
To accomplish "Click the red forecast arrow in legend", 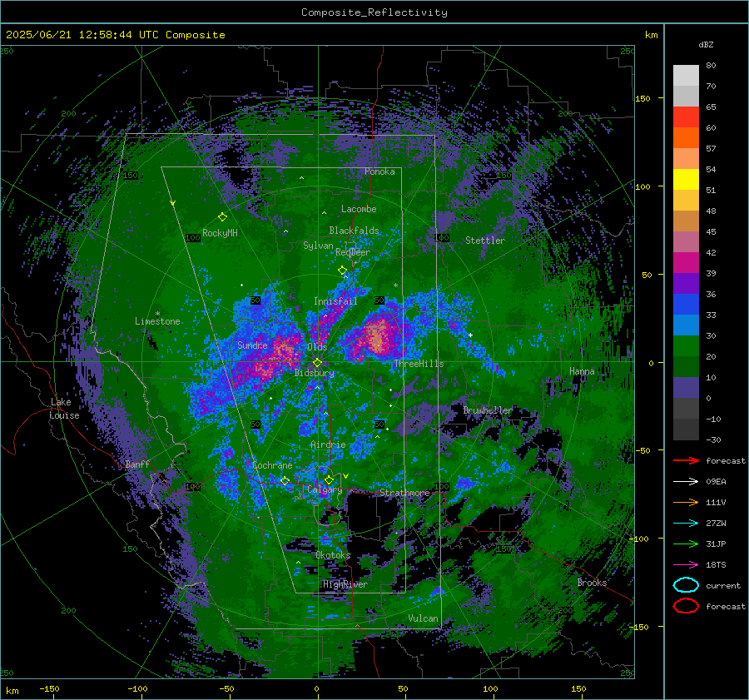I will click(x=686, y=460).
